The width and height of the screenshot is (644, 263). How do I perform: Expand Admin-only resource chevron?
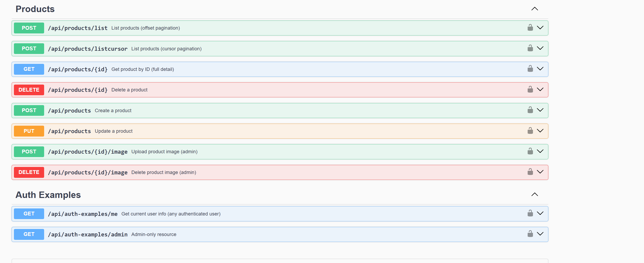(540, 234)
